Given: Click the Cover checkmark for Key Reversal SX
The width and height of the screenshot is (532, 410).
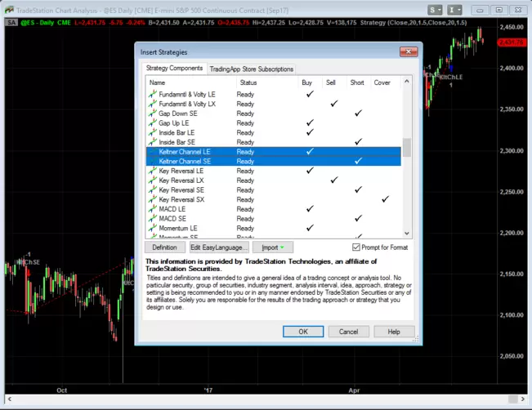Looking at the screenshot, I should (385, 199).
